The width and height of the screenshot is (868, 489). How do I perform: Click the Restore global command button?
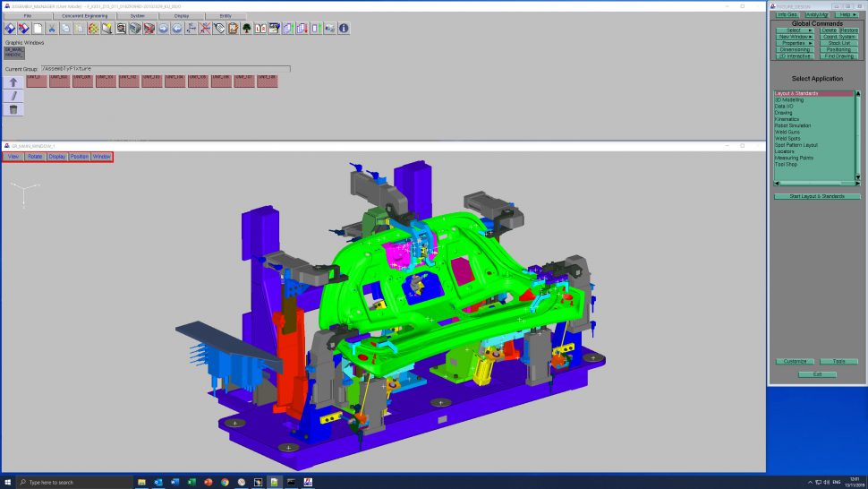pos(848,30)
